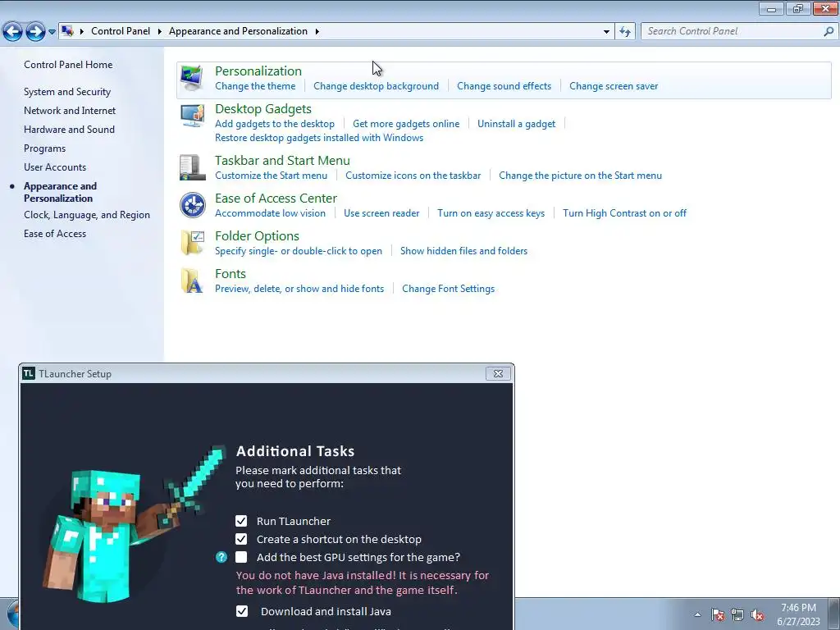The width and height of the screenshot is (840, 630).
Task: Open Network and Internet in sidebar
Action: point(70,111)
